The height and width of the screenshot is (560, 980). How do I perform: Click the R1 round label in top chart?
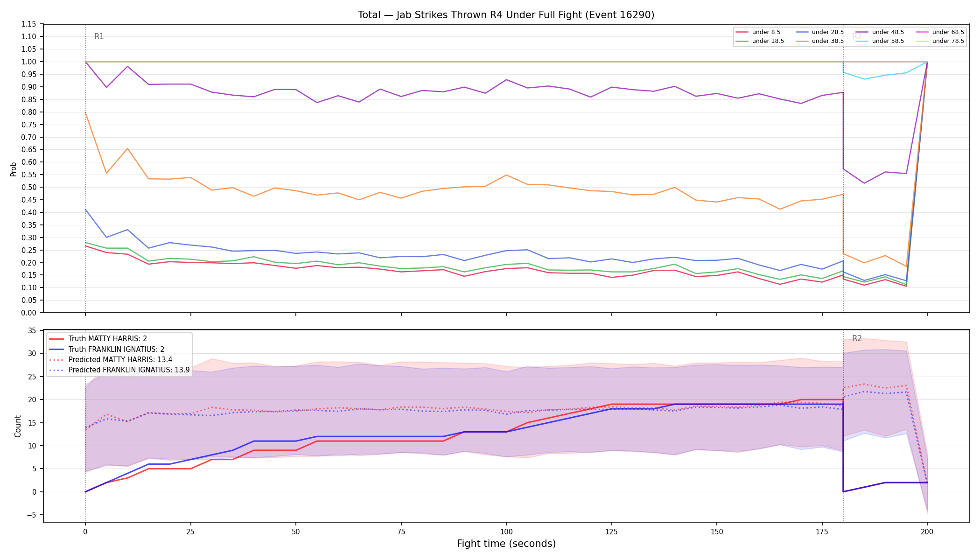click(x=99, y=36)
